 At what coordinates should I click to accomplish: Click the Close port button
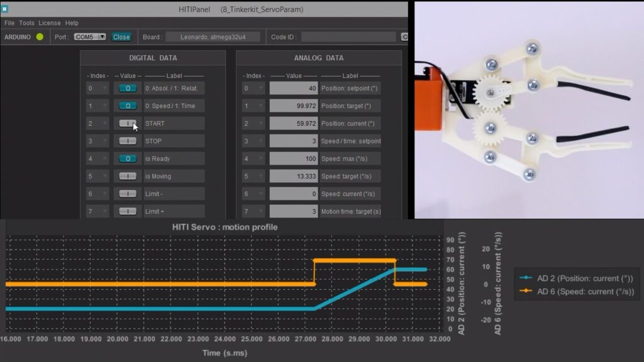[x=122, y=36]
